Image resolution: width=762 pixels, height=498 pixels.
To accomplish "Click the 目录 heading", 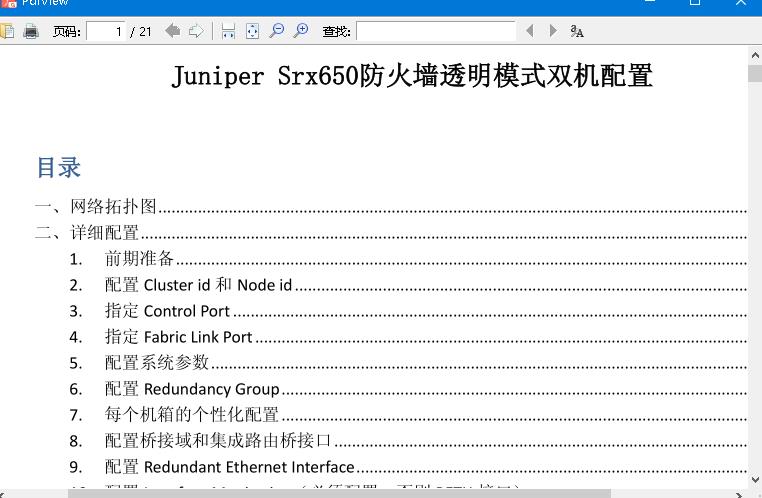I will click(x=58, y=167).
